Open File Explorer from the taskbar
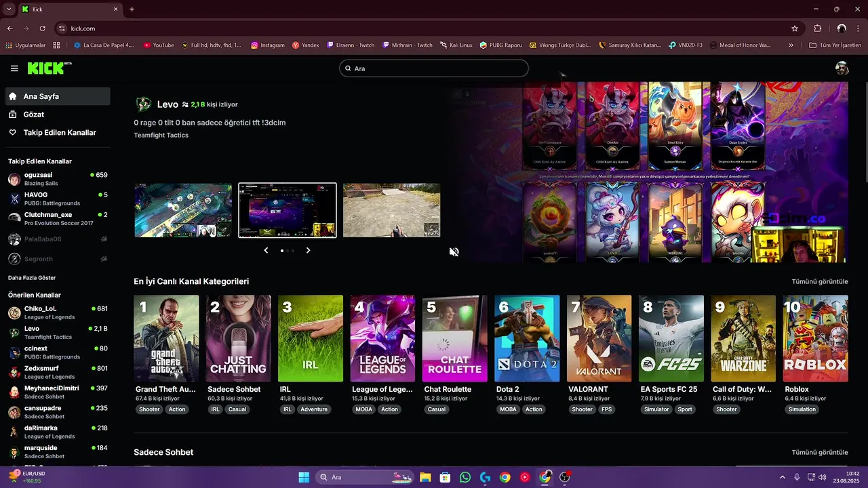Image resolution: width=868 pixels, height=488 pixels. click(x=425, y=477)
